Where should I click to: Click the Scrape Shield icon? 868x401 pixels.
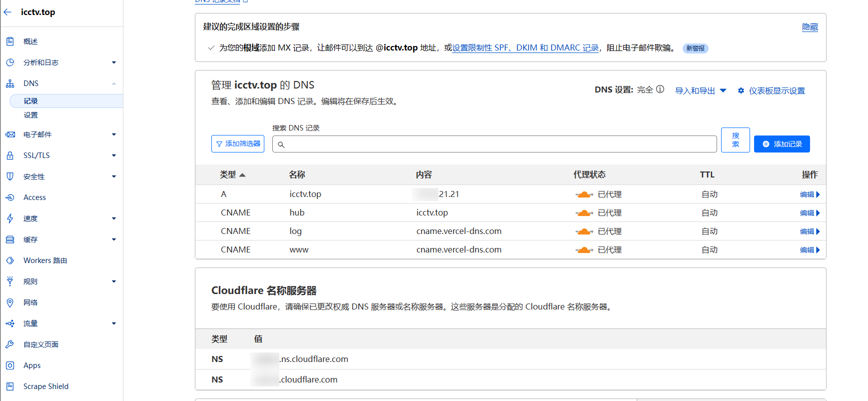10,386
